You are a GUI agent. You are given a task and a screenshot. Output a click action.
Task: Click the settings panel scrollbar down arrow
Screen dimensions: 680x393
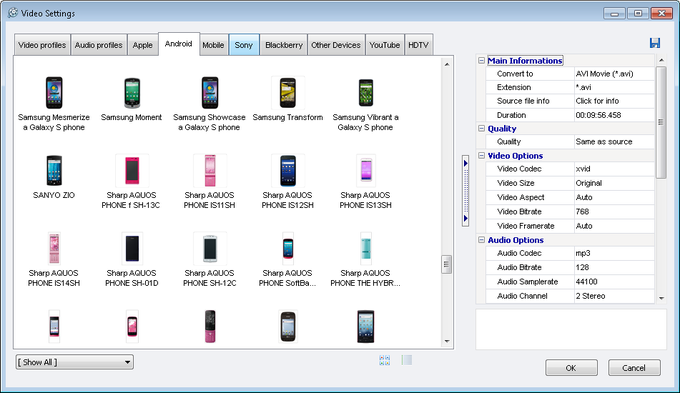tap(661, 298)
